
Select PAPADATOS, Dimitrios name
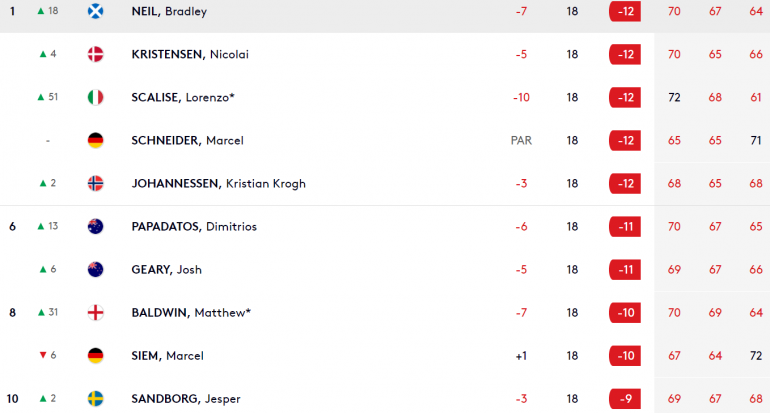[x=194, y=226]
